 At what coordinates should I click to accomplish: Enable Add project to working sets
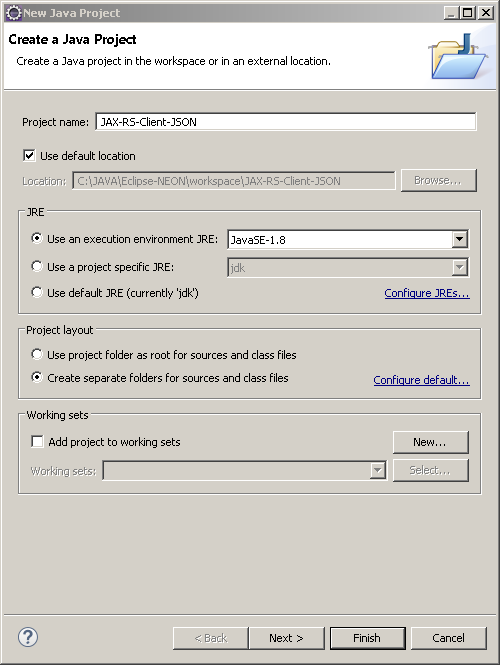(37, 441)
